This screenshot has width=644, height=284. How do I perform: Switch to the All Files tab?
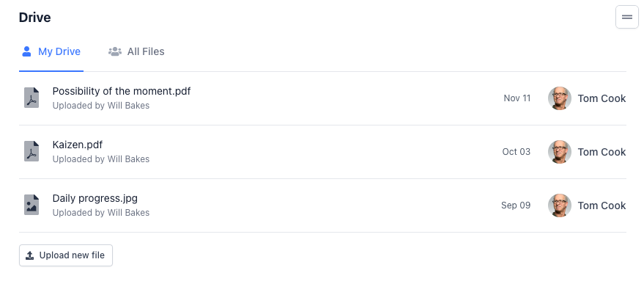point(136,52)
